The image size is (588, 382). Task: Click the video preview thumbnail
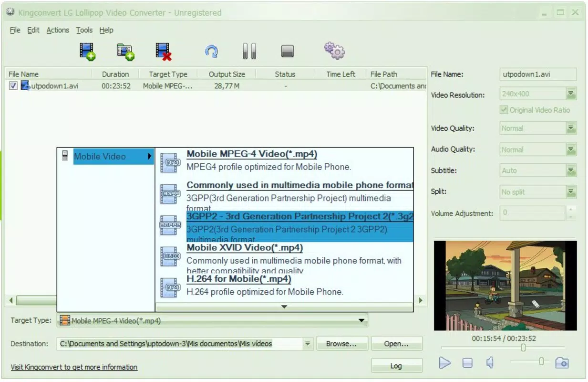(x=505, y=285)
